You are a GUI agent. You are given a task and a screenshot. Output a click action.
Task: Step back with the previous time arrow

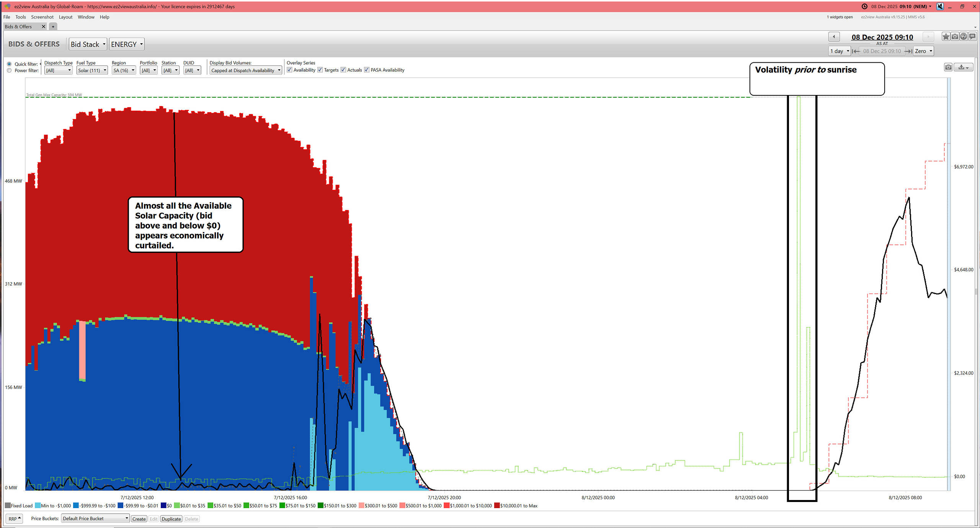(x=834, y=37)
